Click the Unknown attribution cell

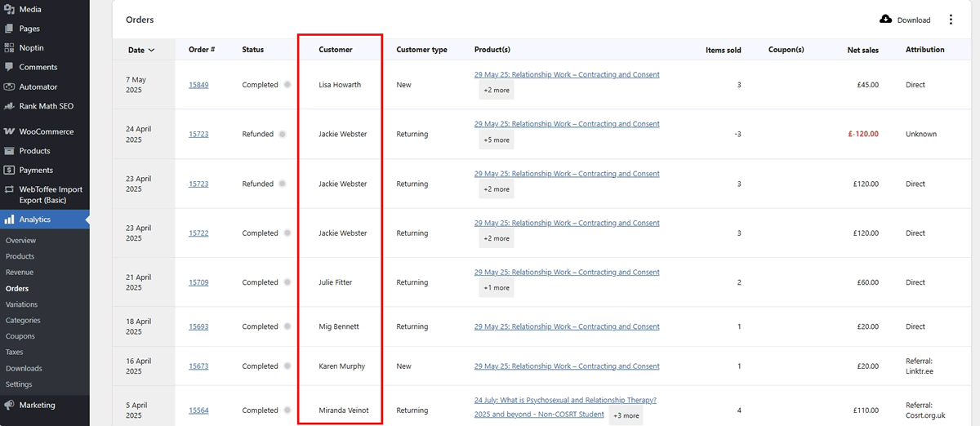[x=921, y=134]
